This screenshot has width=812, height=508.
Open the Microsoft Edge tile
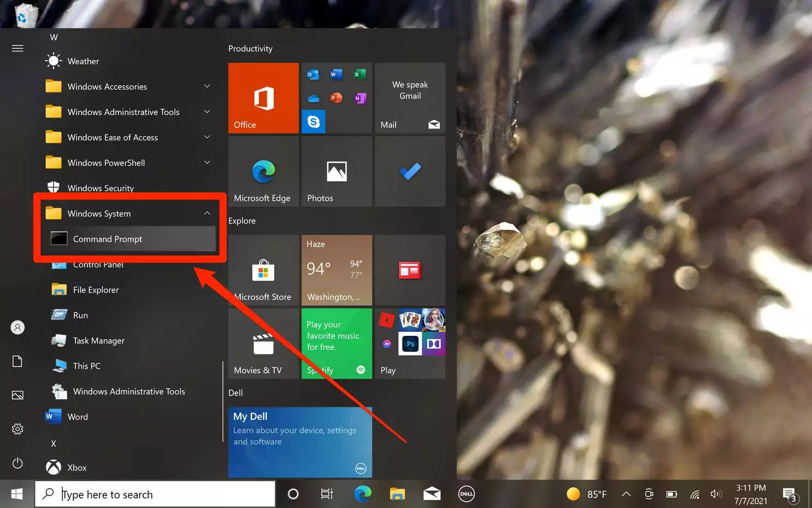tap(263, 172)
